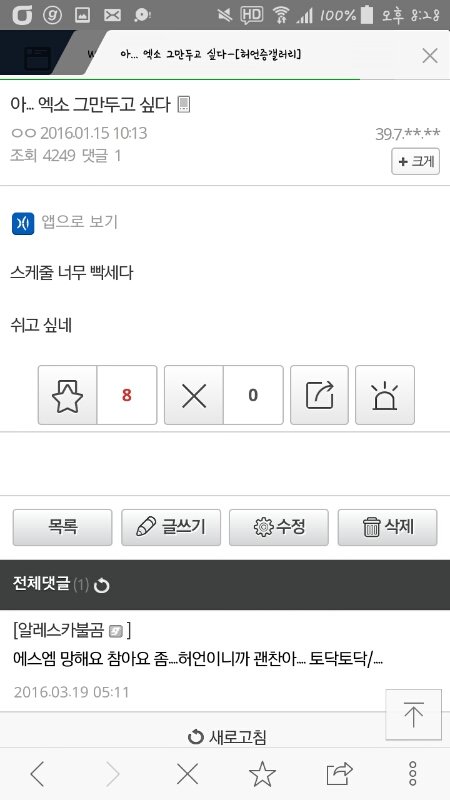Tap the star recommend icon

point(67,395)
